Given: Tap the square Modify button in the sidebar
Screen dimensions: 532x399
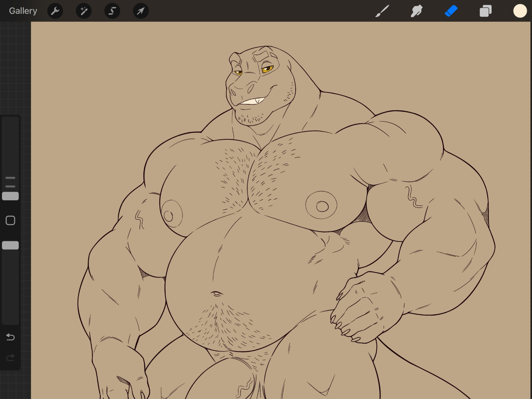Looking at the screenshot, I should (x=10, y=221).
